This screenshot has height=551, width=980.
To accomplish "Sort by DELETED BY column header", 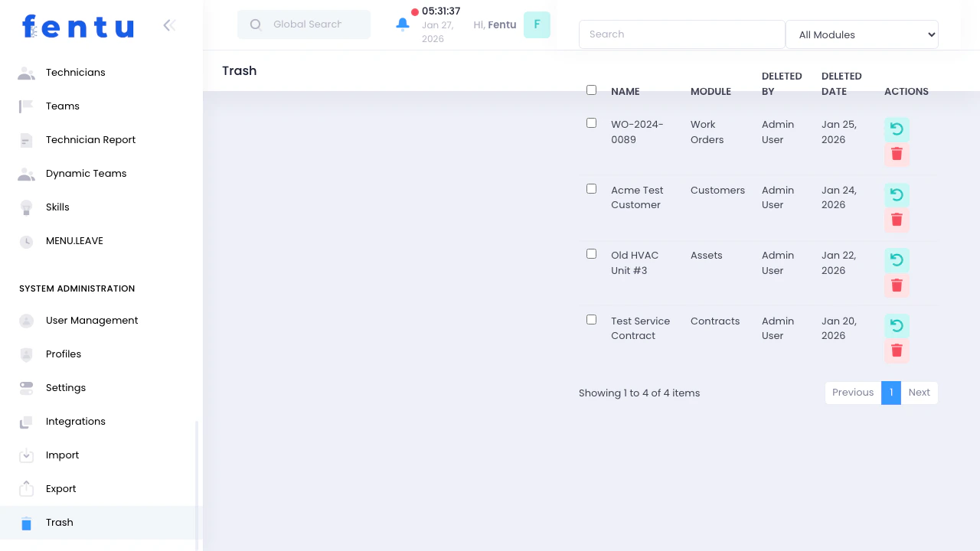I will click(782, 84).
